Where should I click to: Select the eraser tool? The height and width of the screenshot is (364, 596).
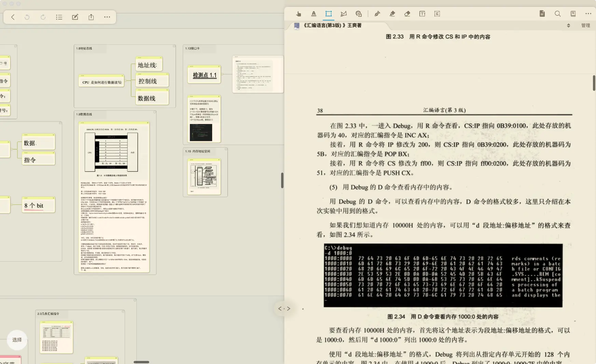407,14
